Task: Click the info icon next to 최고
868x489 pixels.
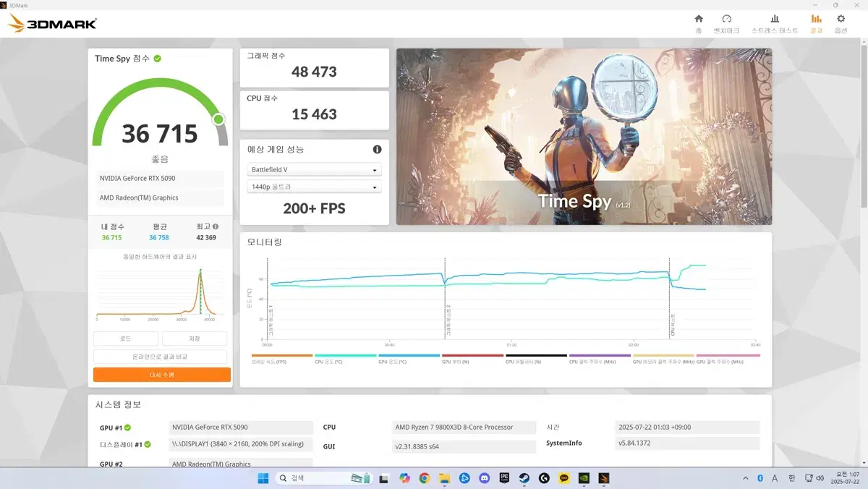Action: (216, 226)
